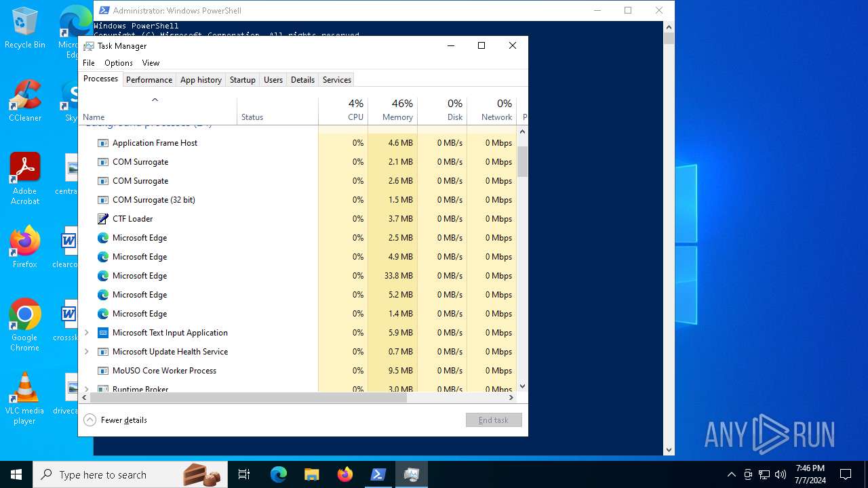Click the horizontal scrollbar right arrow
868x488 pixels.
511,399
